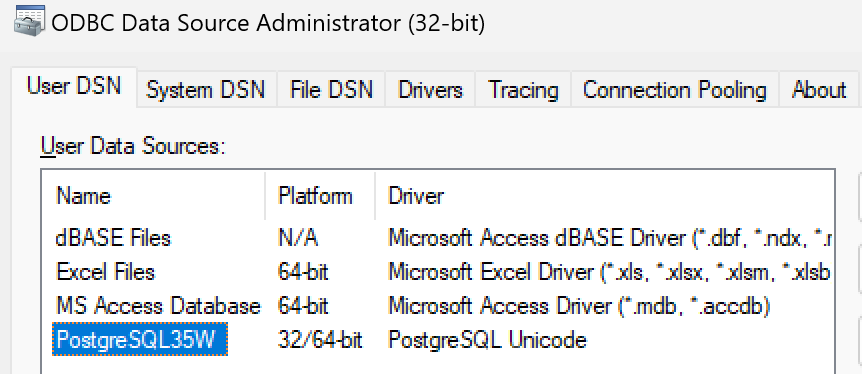Click the Driver column header
The image size is (862, 374).
(605, 196)
